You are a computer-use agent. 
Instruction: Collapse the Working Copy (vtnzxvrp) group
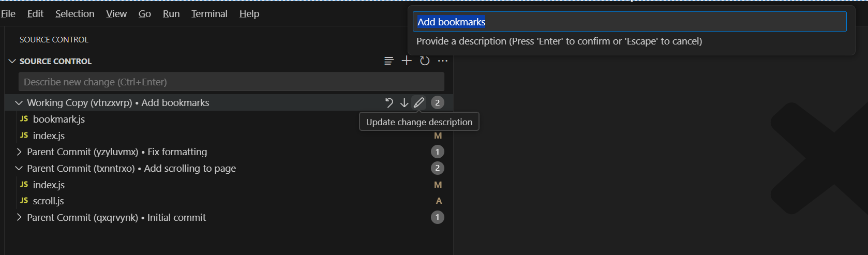19,102
